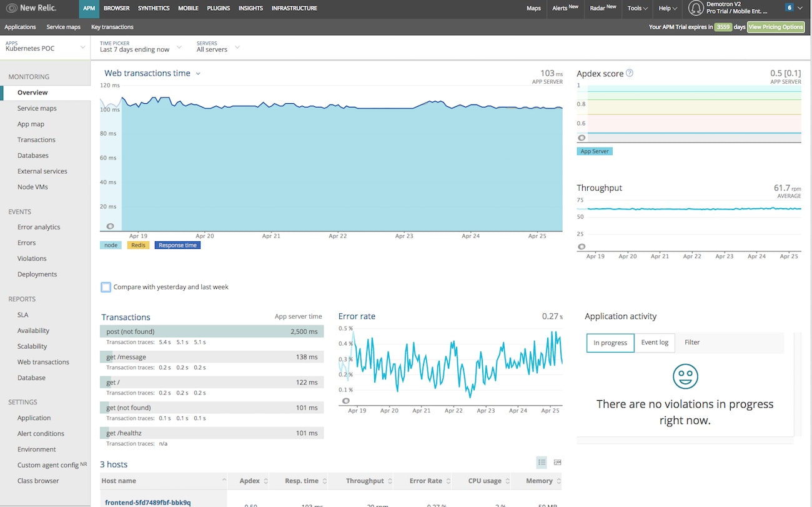This screenshot has height=507, width=812.
Task: Open Node VMs in the sidebar
Action: click(x=32, y=187)
